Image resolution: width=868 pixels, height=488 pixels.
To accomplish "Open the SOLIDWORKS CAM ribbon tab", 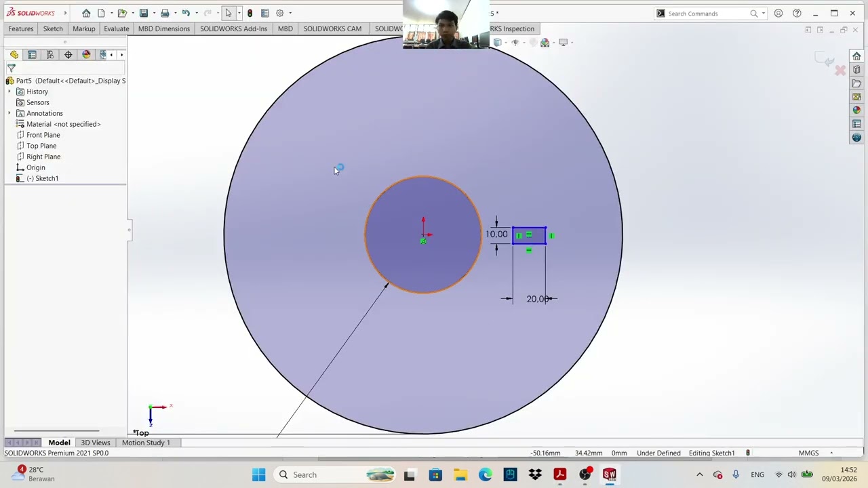I will pos(332,28).
